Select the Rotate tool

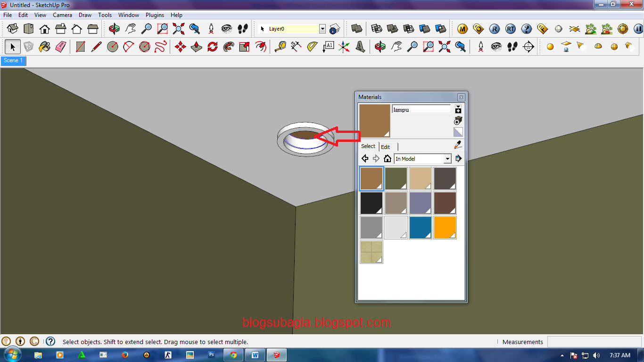213,47
